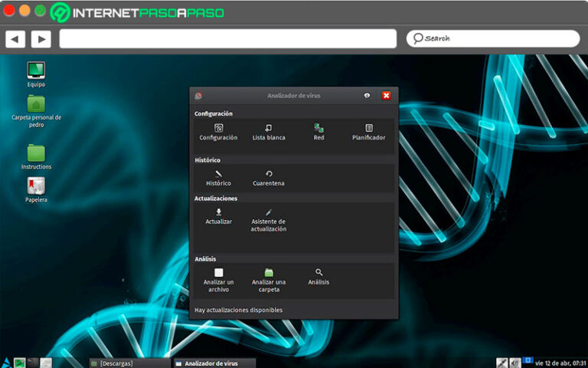588x368 pixels.
Task: Open Carpeta personal de pedro folder
Action: 36,111
